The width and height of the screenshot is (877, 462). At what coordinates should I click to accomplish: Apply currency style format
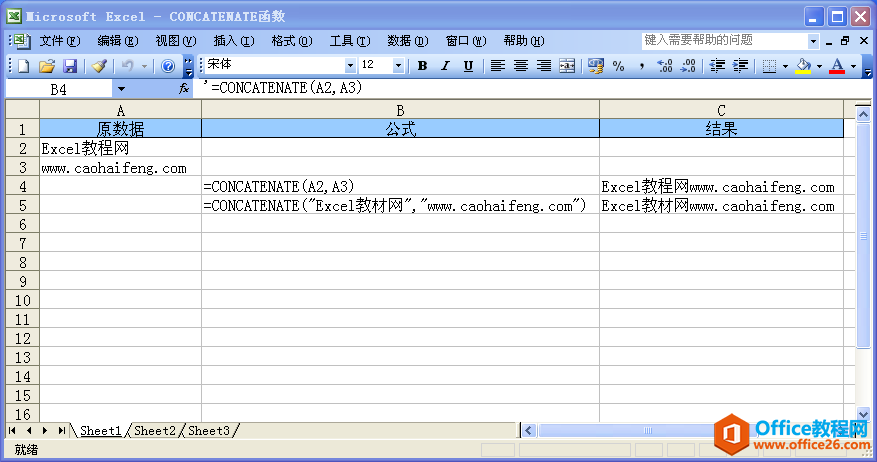point(596,66)
